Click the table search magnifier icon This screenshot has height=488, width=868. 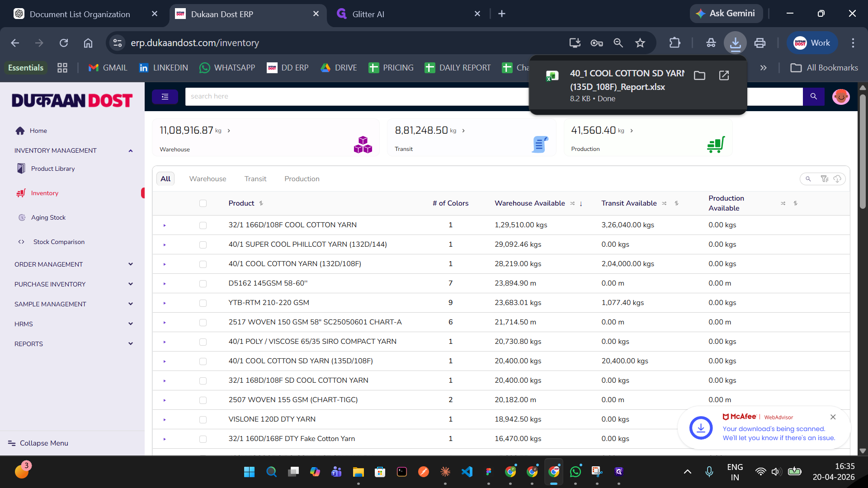pos(808,179)
